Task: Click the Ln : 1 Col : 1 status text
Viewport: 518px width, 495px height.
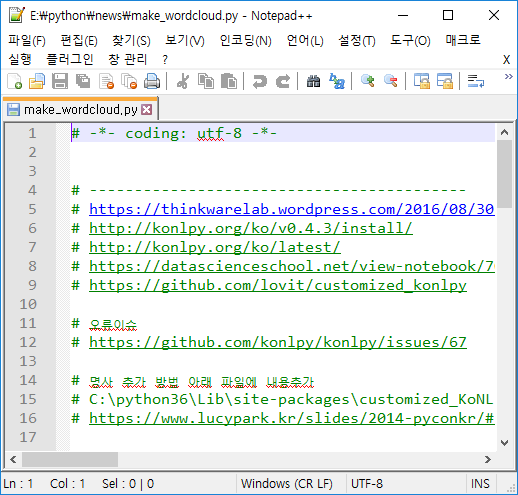Action: pos(44,484)
